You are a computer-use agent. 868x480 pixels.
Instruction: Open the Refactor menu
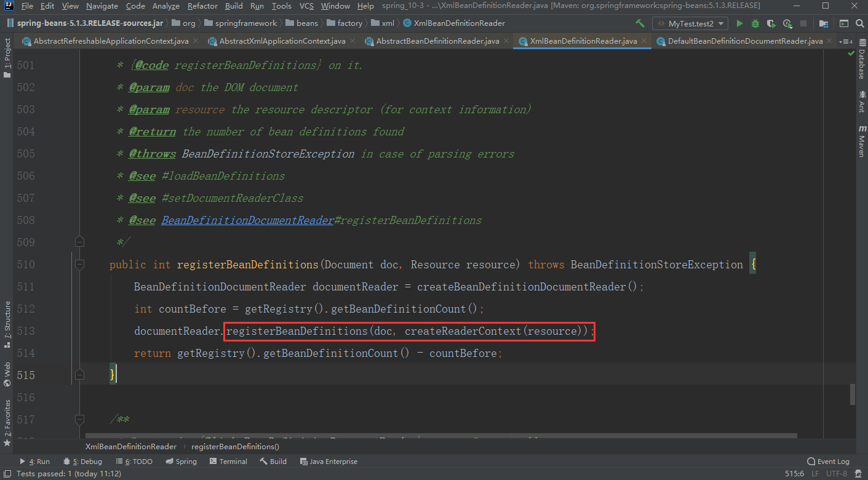202,6
